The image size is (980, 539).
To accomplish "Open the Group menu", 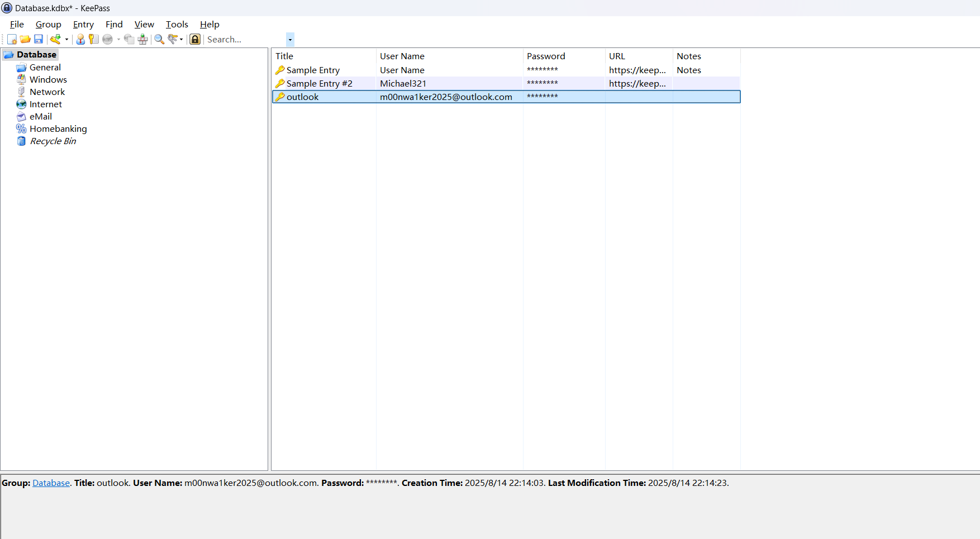I will (x=49, y=24).
